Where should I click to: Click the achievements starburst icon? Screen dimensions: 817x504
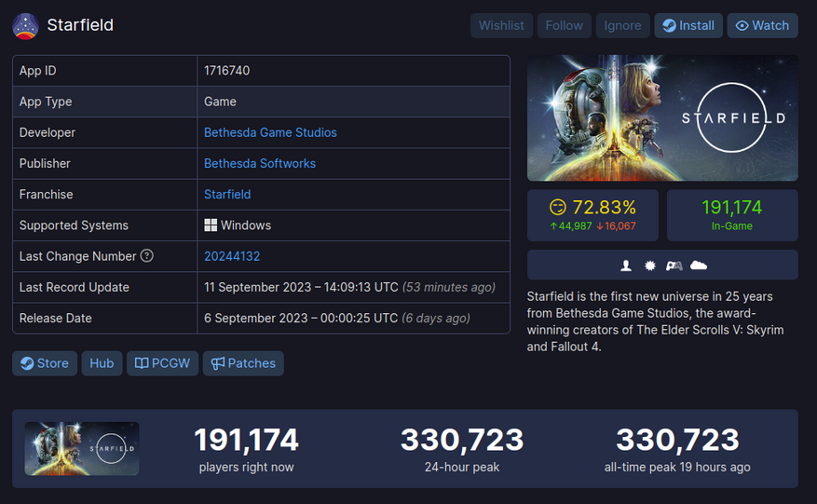(x=649, y=266)
